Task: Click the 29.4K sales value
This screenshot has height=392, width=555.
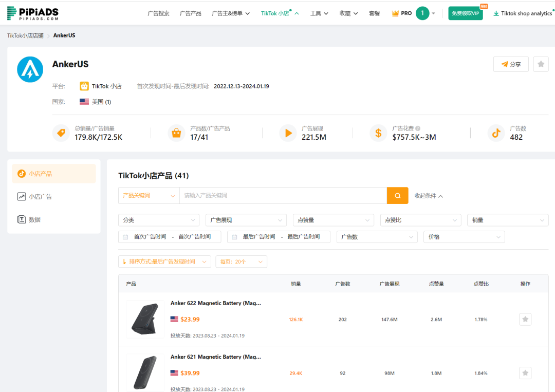Action: (296, 374)
